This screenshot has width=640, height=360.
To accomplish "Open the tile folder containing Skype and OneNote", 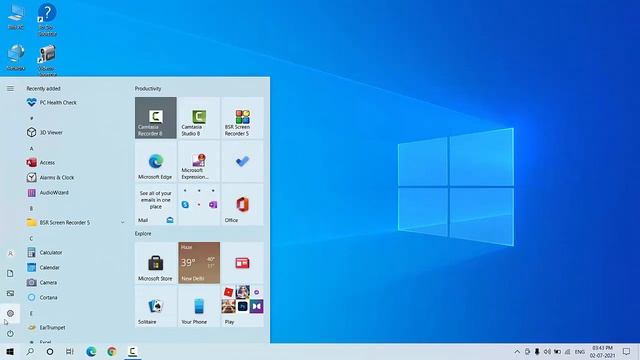I will pos(199,204).
